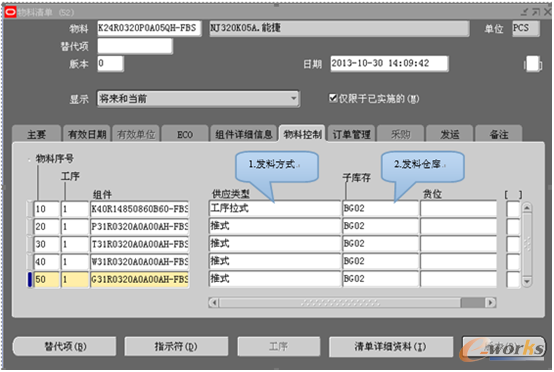Click the record indicator for row 50
The width and height of the screenshot is (554, 372).
(x=30, y=279)
